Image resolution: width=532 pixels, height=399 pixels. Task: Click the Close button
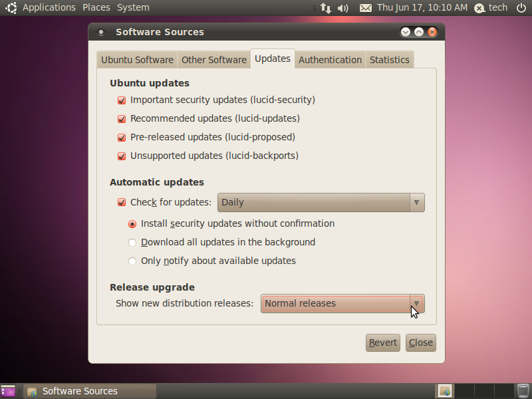pos(421,342)
